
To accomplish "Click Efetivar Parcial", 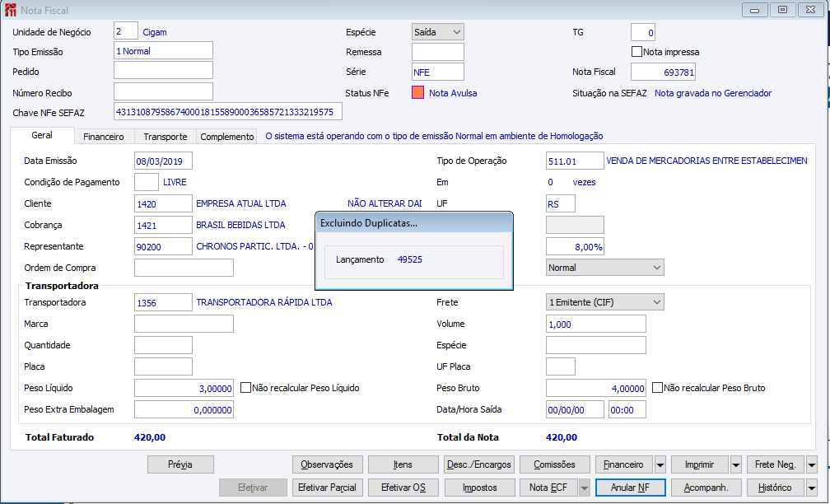I will (x=327, y=488).
